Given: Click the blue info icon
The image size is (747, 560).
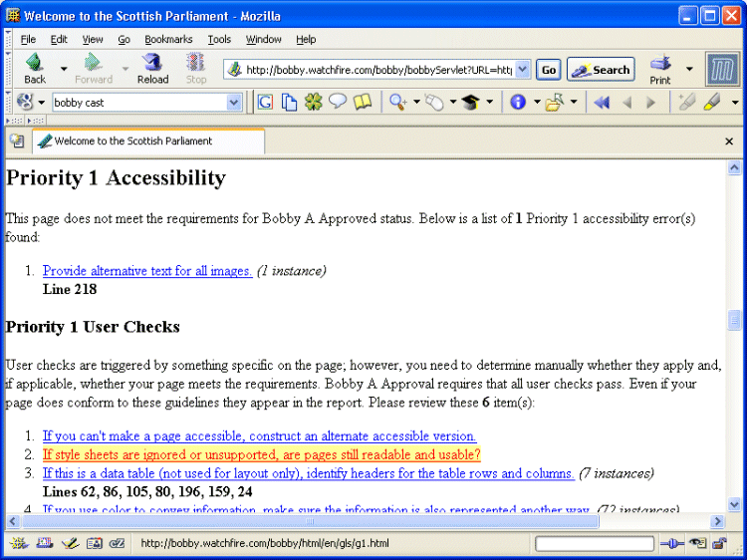Looking at the screenshot, I should (518, 102).
